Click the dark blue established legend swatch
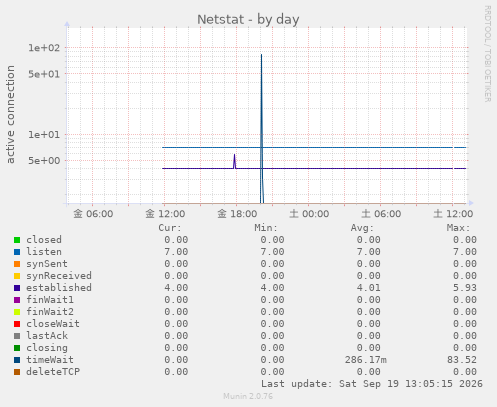This screenshot has height=407, width=497. pyautogui.click(x=17, y=288)
